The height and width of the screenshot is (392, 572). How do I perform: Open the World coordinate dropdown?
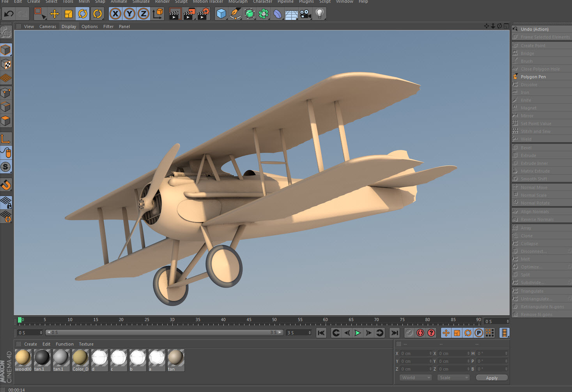click(416, 378)
